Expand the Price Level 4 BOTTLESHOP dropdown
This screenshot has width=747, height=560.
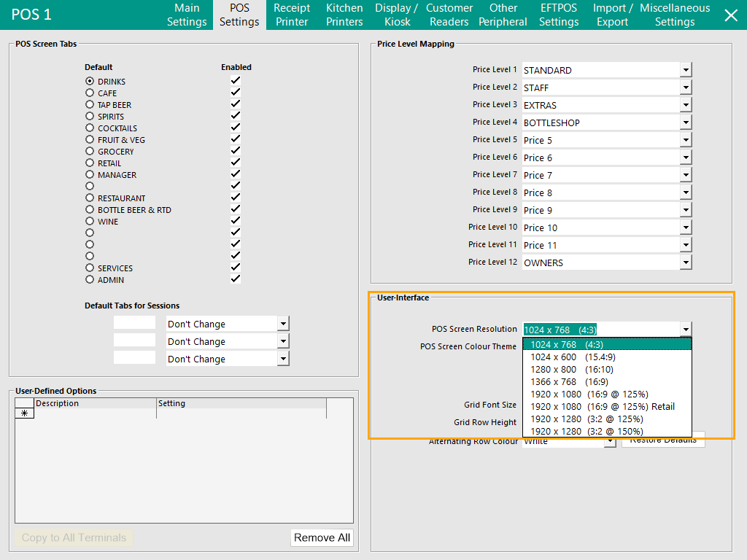coord(685,122)
